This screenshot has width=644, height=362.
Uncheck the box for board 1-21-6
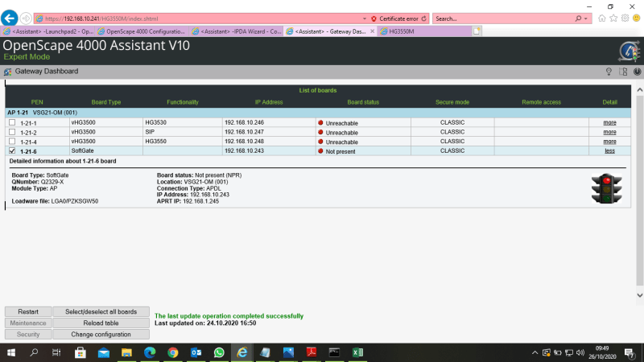pyautogui.click(x=12, y=150)
